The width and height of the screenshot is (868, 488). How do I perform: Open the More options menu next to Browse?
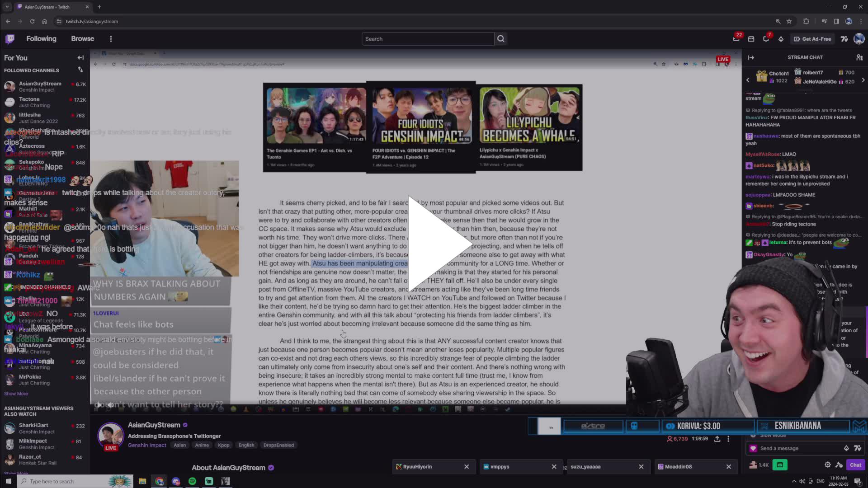click(111, 39)
